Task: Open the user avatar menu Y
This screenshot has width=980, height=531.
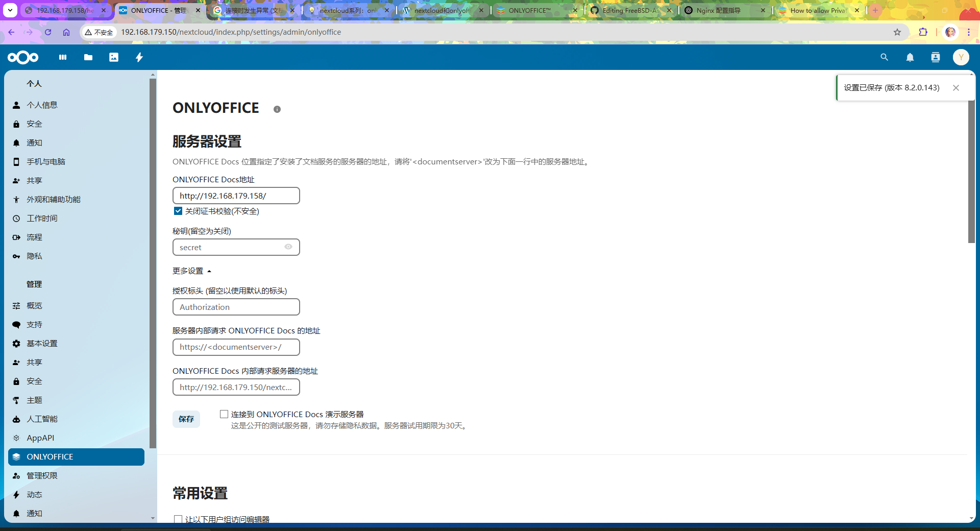Action: [961, 58]
